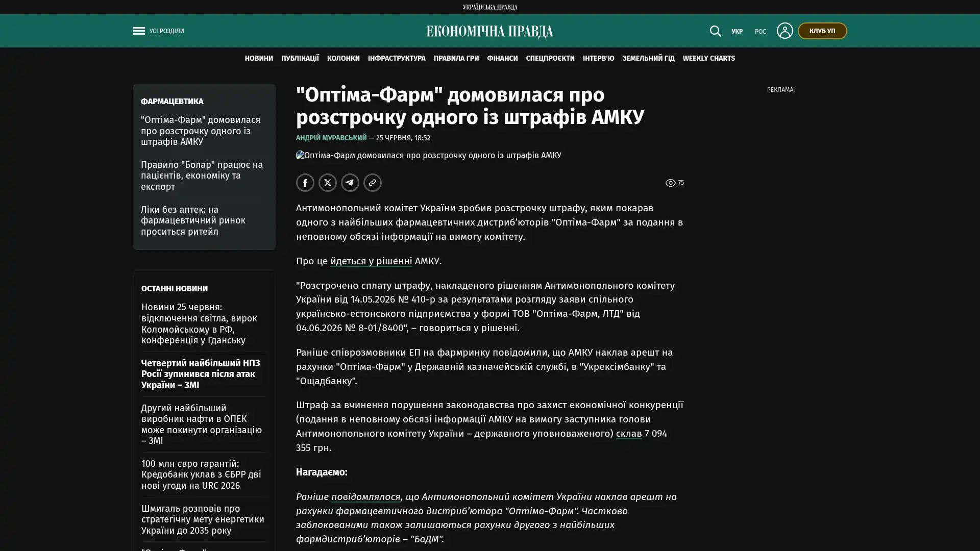Click the УСІ РОЗДІЛИ label
980x551 pixels.
167,31
